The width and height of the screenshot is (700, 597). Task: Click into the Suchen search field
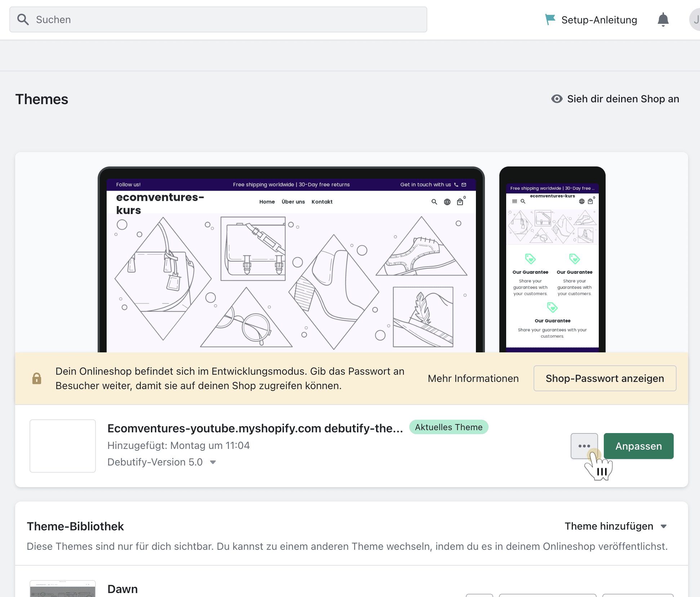[x=231, y=19]
